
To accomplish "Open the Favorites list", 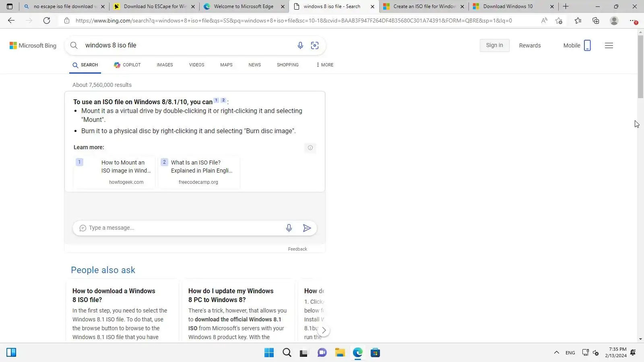I will click(x=578, y=21).
